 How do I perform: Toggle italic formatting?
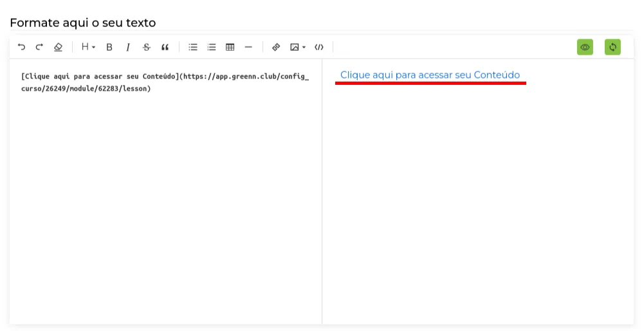[x=128, y=47]
